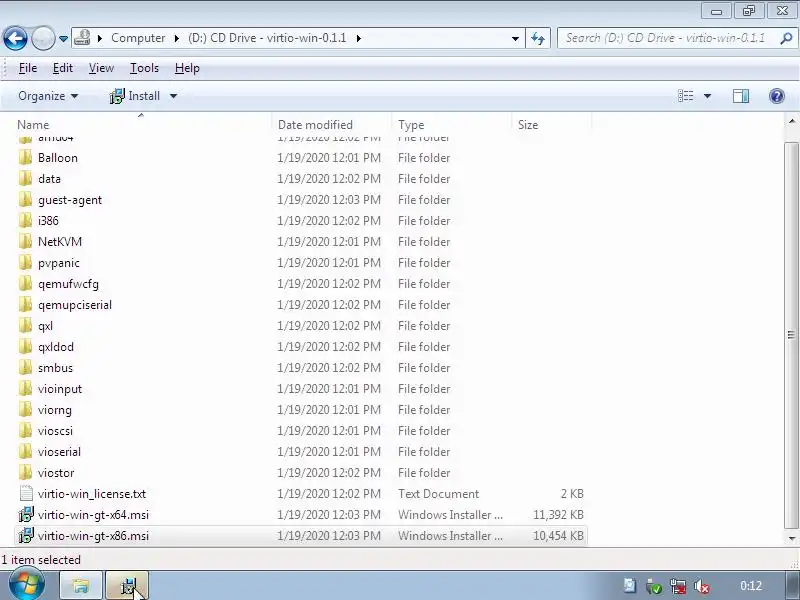Select the NetKVM folder icon
Screen dimensions: 800x600
(26, 241)
